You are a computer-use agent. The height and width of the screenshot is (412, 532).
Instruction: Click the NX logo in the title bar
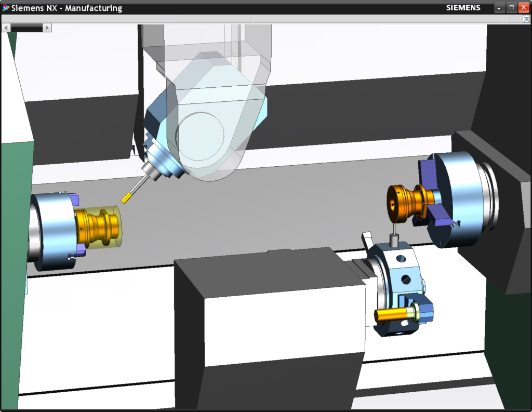click(6, 7)
